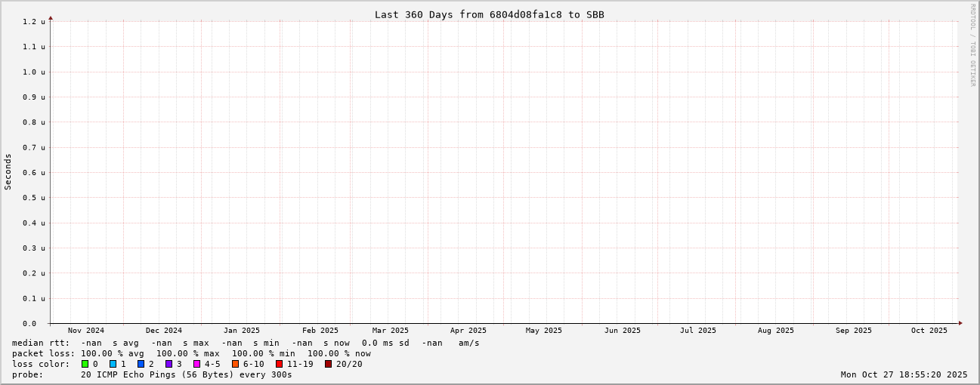The height and width of the screenshot is (385, 980).
Task: Select the dark blue loss swatch for 2
Action: [141, 364]
